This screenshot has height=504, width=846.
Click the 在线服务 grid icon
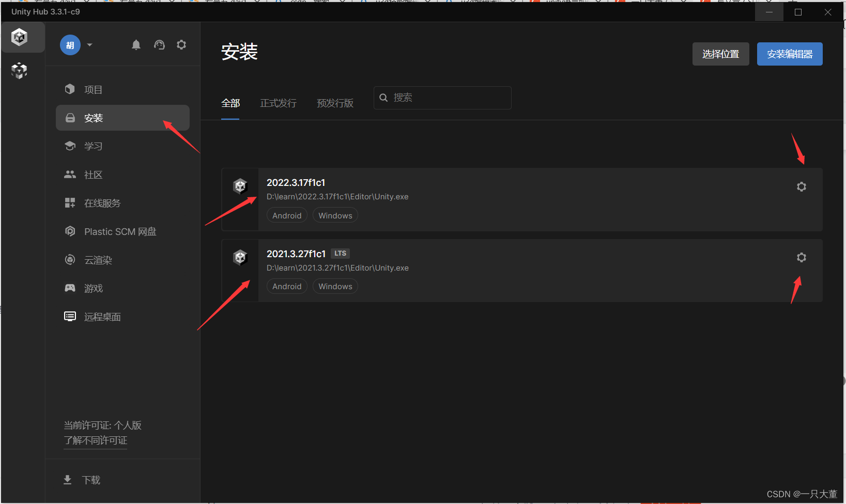[70, 203]
